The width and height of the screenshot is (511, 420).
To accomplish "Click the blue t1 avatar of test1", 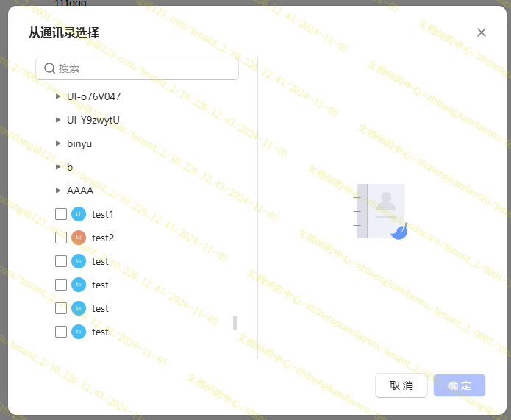I will click(79, 214).
